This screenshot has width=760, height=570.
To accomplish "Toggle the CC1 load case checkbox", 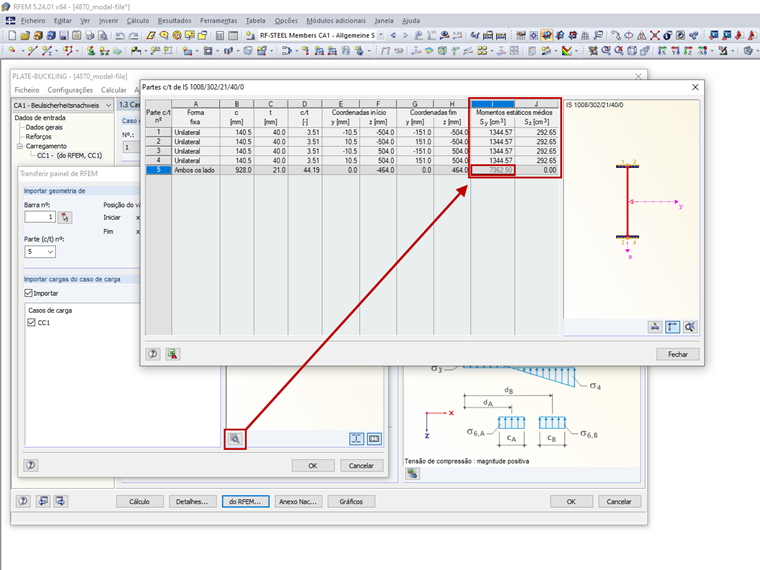I will coord(32,322).
